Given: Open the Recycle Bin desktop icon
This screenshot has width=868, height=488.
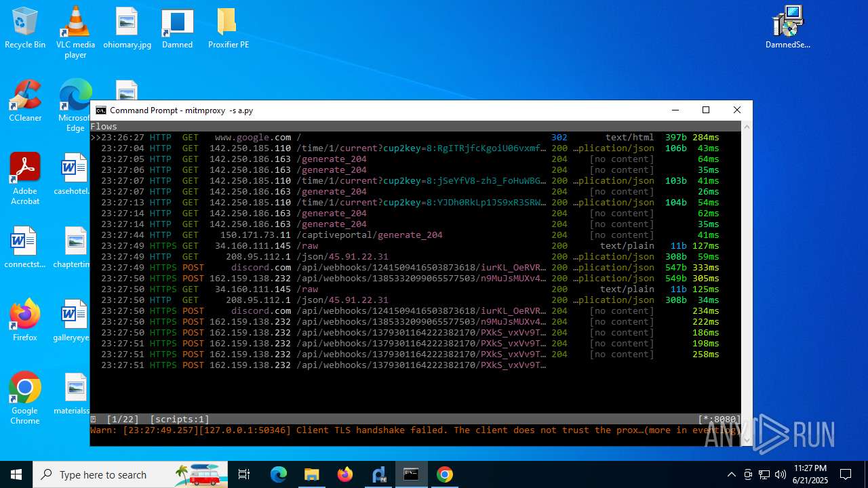Looking at the screenshot, I should pos(25,28).
